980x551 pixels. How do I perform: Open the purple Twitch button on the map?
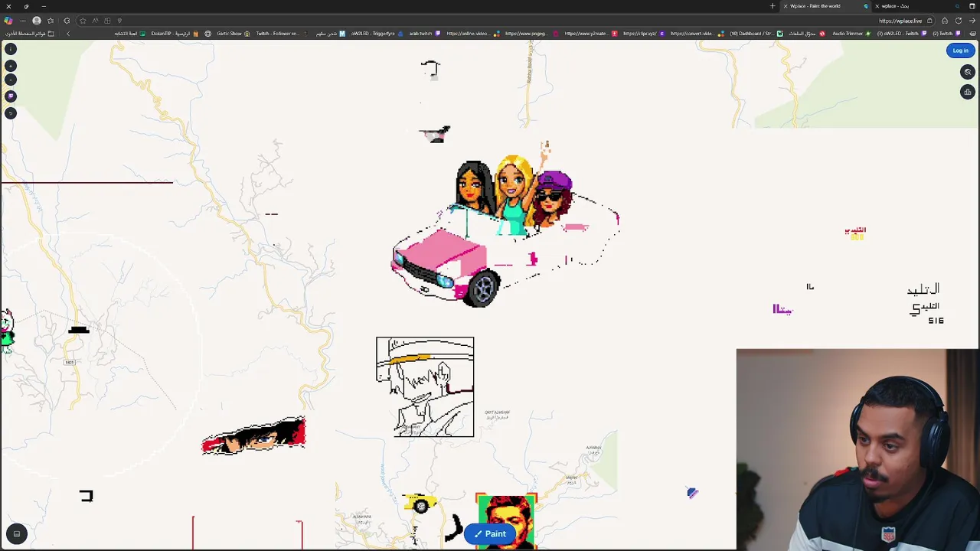pos(11,96)
